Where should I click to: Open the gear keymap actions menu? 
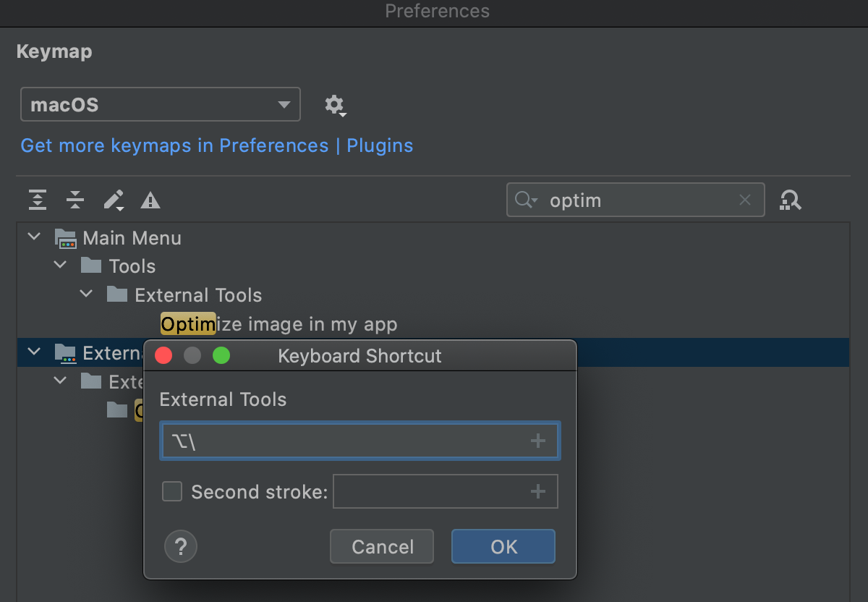coord(335,106)
